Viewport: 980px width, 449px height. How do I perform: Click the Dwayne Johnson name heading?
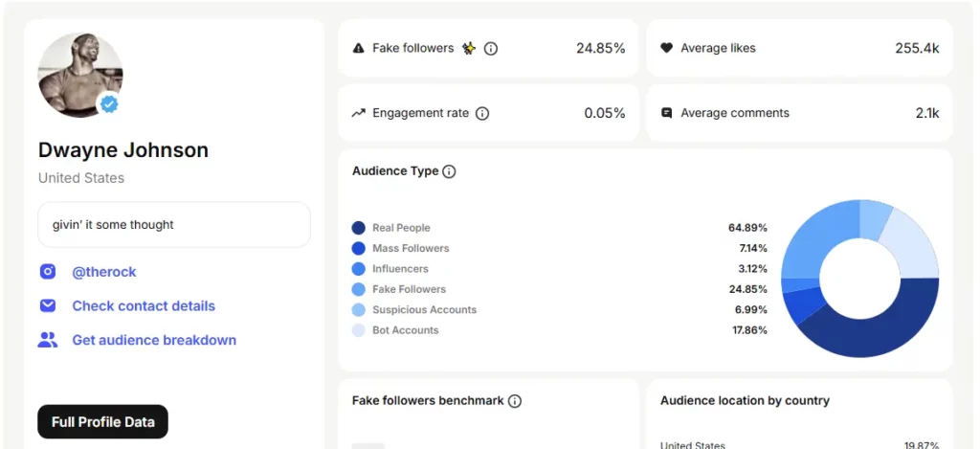(x=123, y=150)
